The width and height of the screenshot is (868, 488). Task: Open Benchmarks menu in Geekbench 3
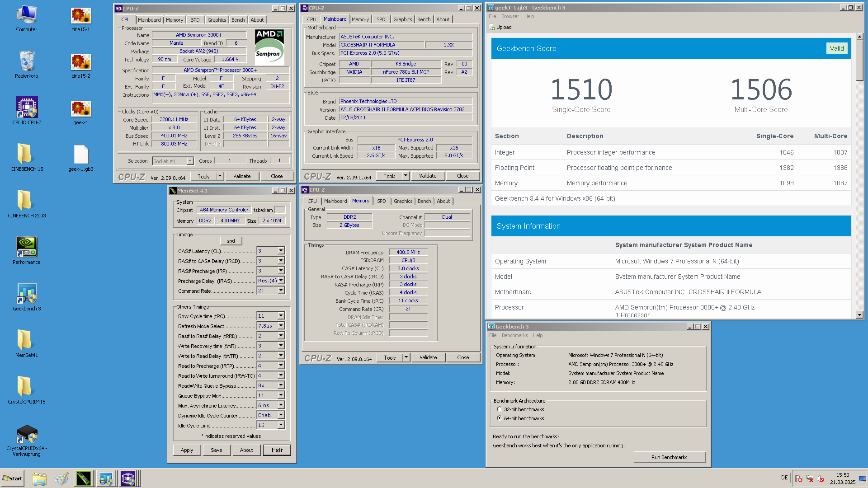point(514,335)
